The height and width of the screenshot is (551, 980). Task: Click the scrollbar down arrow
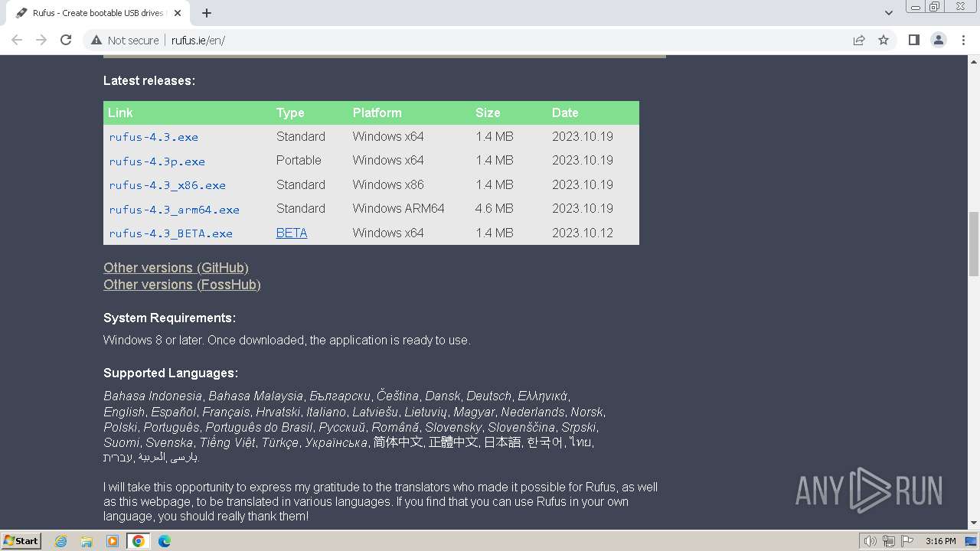[x=974, y=523]
